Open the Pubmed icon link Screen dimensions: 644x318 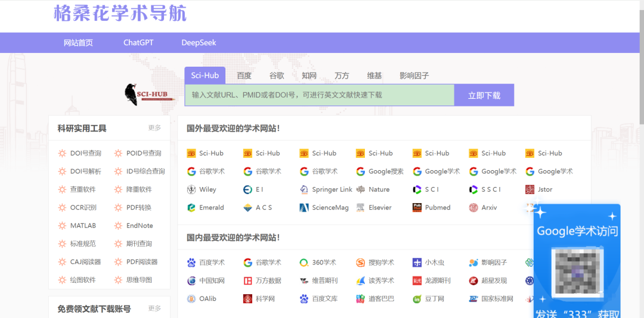[x=417, y=208]
